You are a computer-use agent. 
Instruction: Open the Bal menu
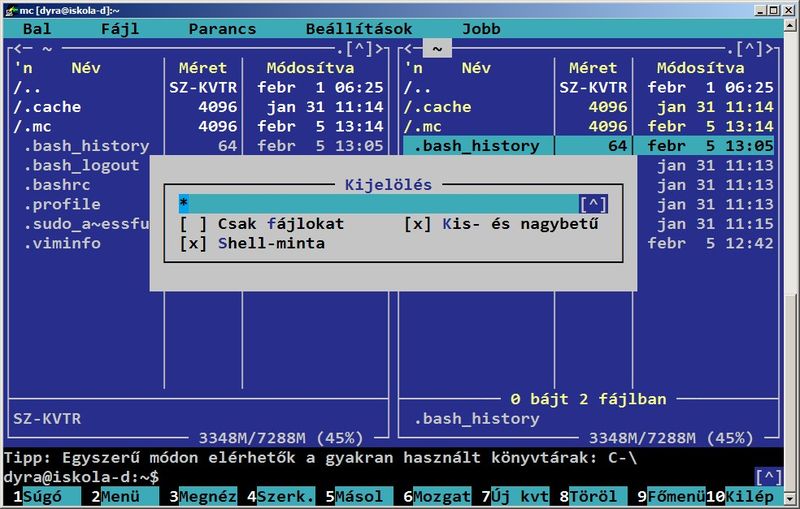37,29
